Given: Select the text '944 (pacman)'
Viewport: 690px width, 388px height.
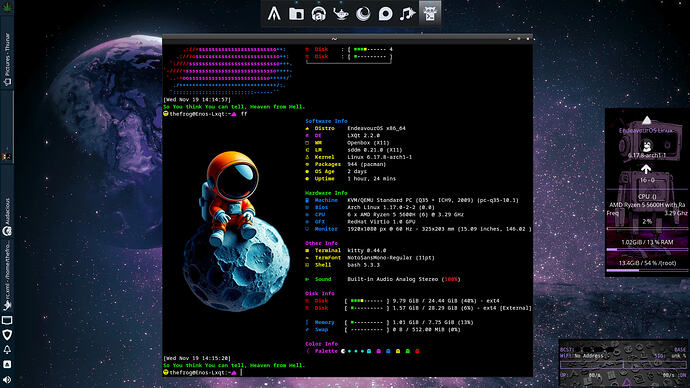Looking at the screenshot, I should pyautogui.click(x=367, y=165).
